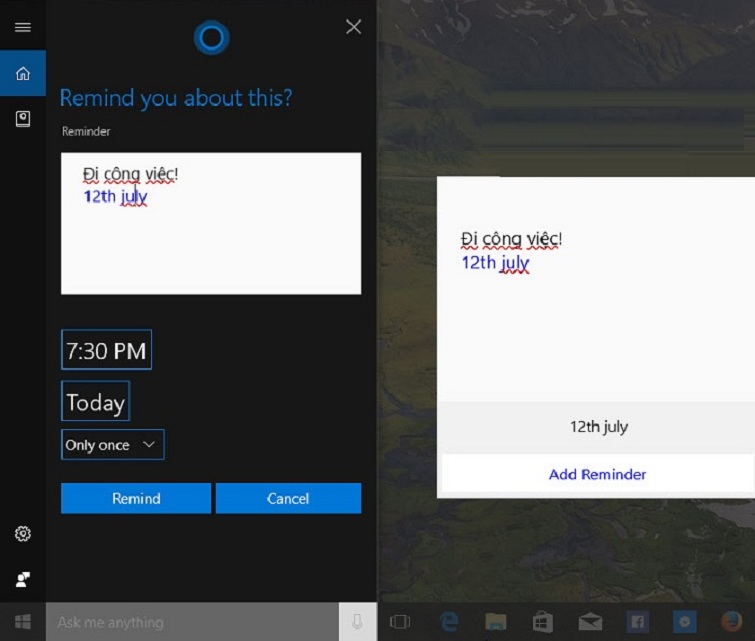Launch Microsoft Edge from taskbar

tap(449, 622)
